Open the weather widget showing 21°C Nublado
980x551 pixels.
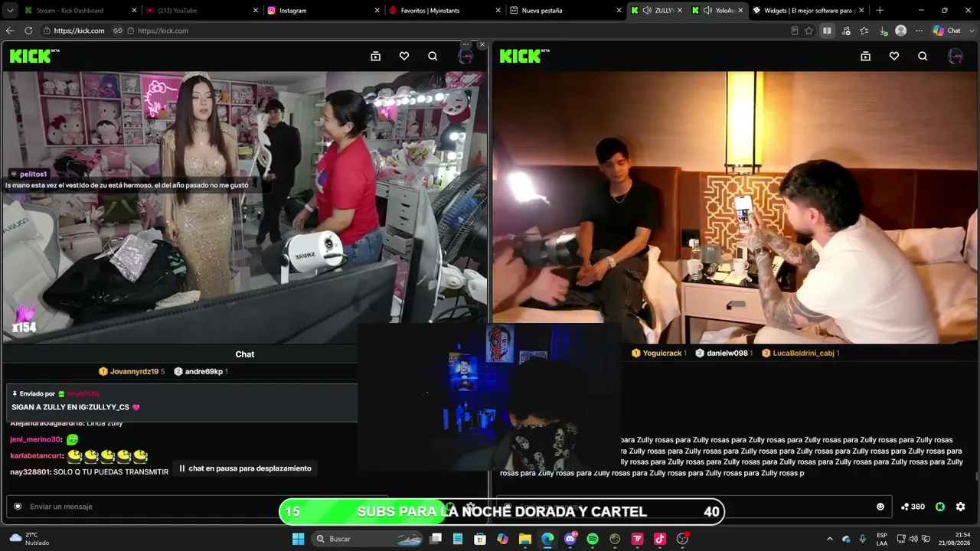(29, 539)
